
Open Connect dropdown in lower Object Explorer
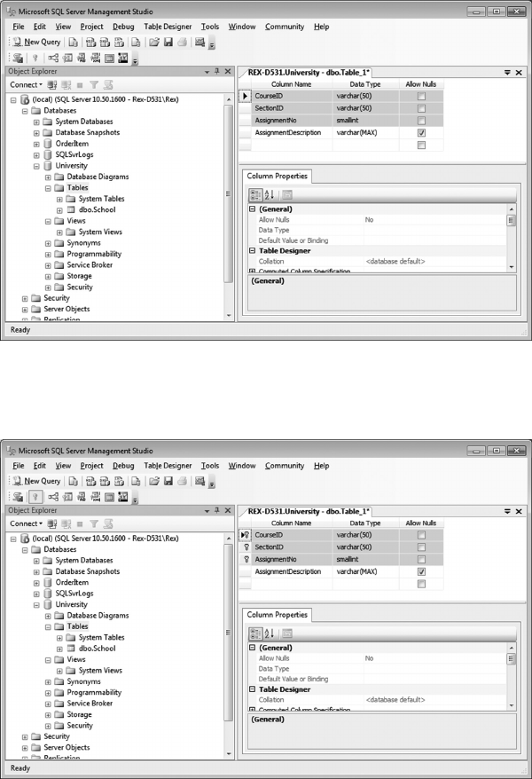(27, 523)
